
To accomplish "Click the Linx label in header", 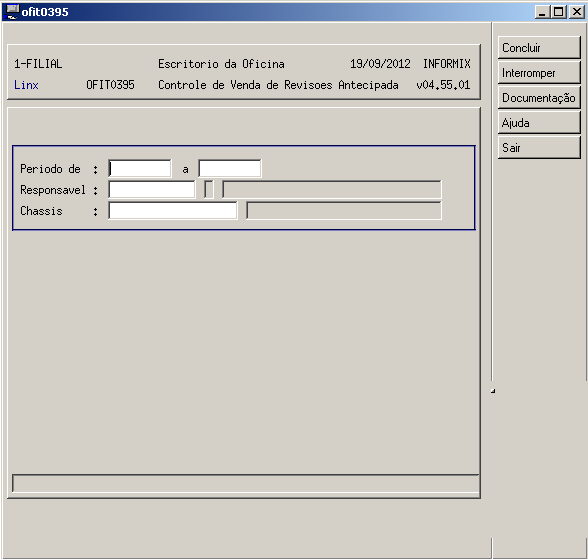I will pos(26,85).
